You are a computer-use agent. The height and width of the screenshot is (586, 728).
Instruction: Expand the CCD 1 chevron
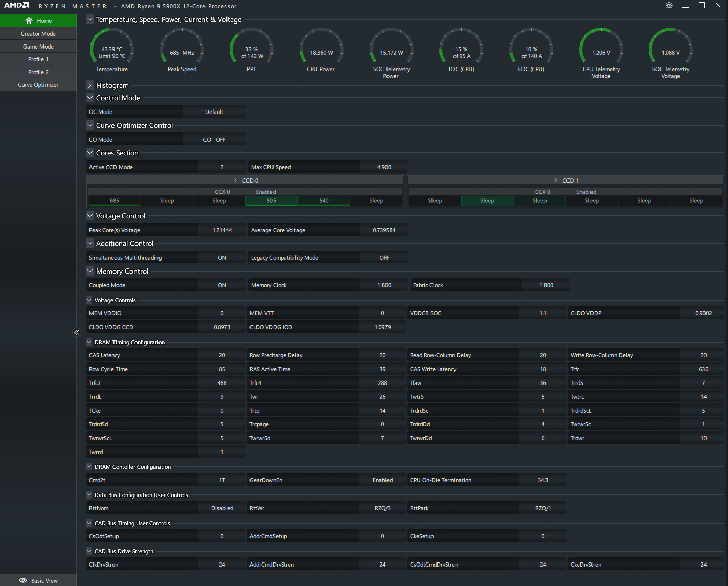(556, 181)
